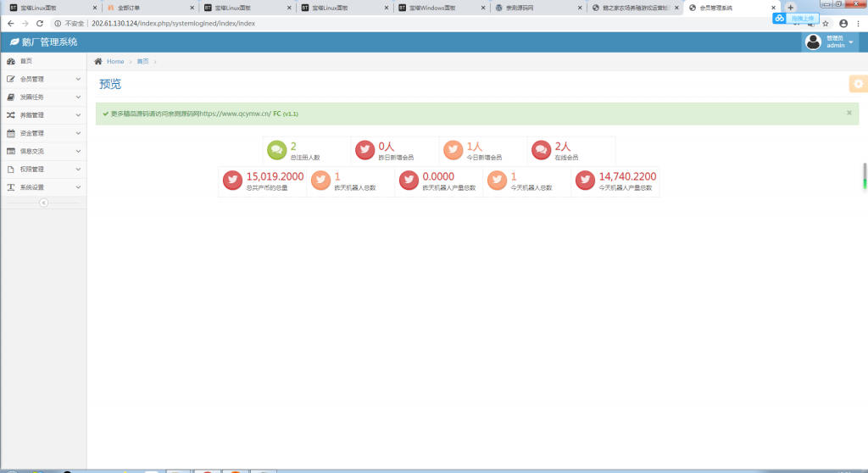Screen dimensions: 868x473
Task: Dismiss the green notice with its X
Action: tap(849, 112)
